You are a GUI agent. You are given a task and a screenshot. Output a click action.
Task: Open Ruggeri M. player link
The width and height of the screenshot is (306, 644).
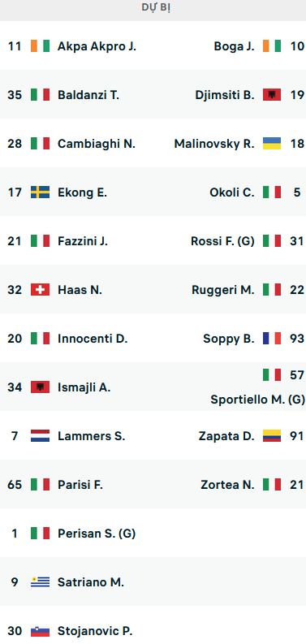tap(223, 291)
